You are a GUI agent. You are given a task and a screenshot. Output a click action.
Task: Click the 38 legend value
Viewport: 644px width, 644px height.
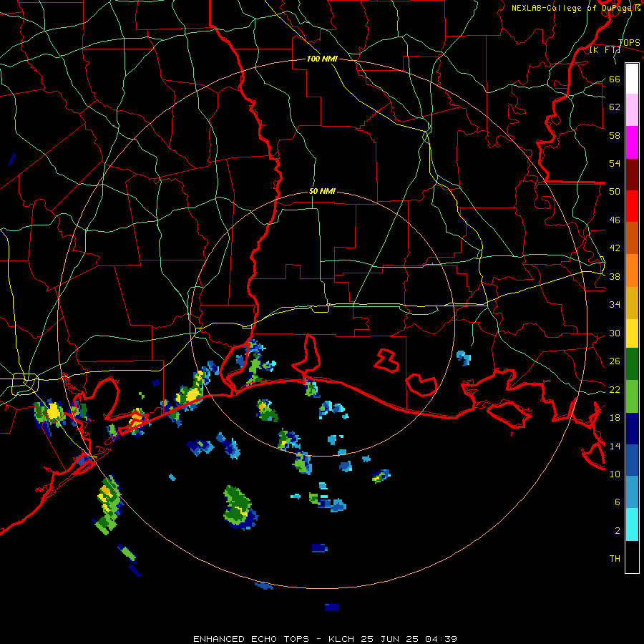coord(615,276)
